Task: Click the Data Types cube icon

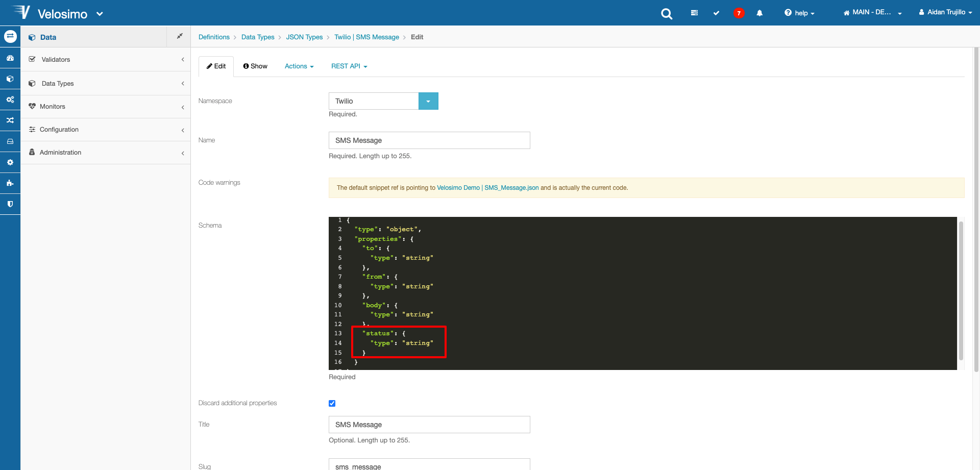Action: point(32,83)
